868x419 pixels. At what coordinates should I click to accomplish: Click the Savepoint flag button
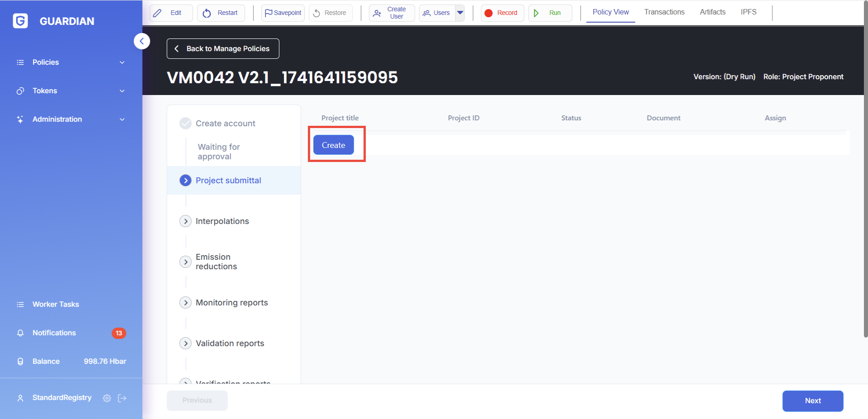(x=283, y=13)
